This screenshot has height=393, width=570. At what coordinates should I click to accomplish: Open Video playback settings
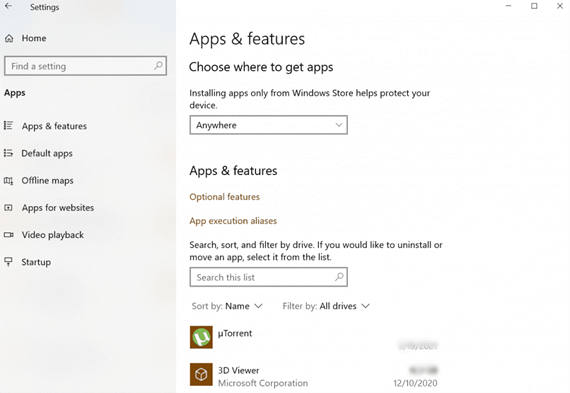click(x=53, y=235)
